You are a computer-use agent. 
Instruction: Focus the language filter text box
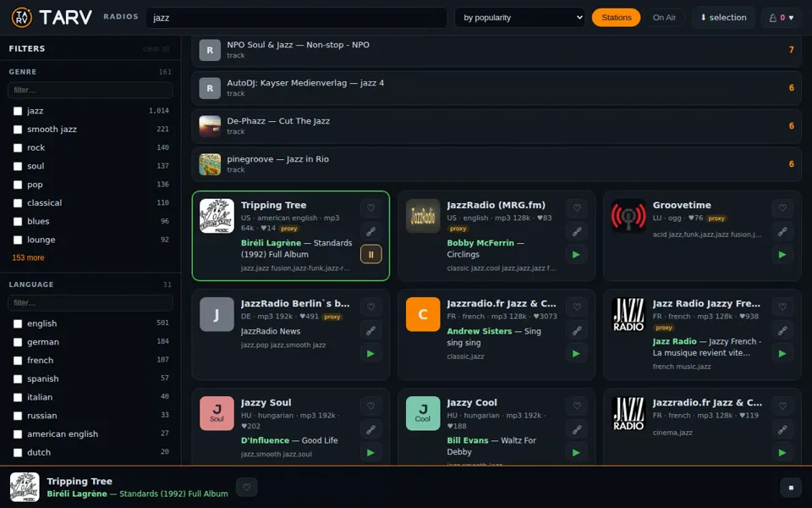(x=91, y=303)
